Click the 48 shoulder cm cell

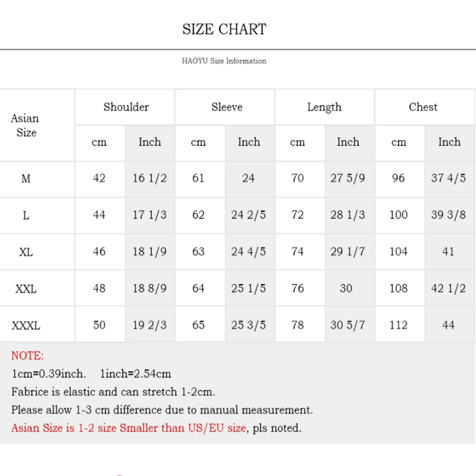pyautogui.click(x=99, y=289)
